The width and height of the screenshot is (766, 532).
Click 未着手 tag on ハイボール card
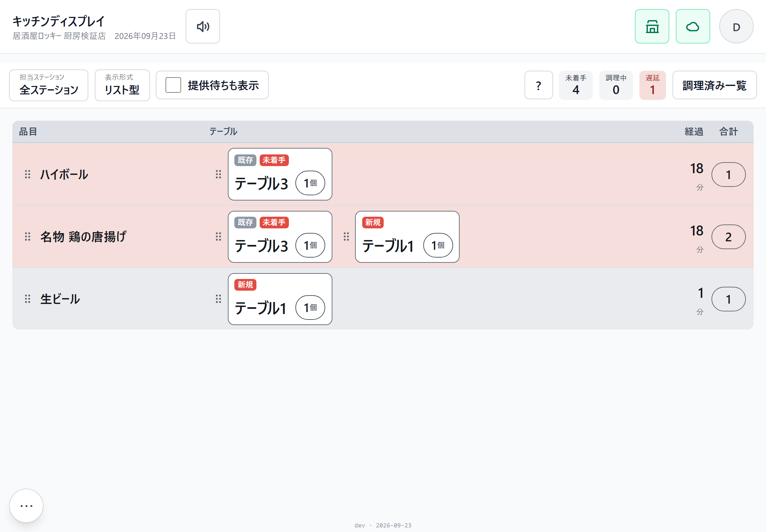coord(274,160)
